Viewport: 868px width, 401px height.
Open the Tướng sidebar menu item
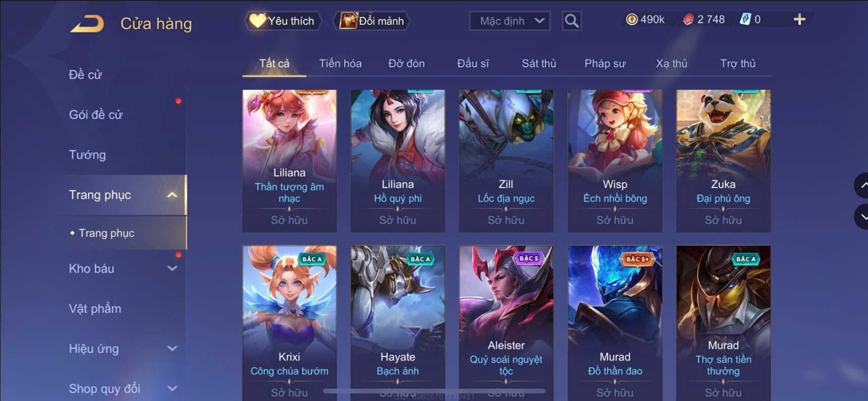click(87, 155)
